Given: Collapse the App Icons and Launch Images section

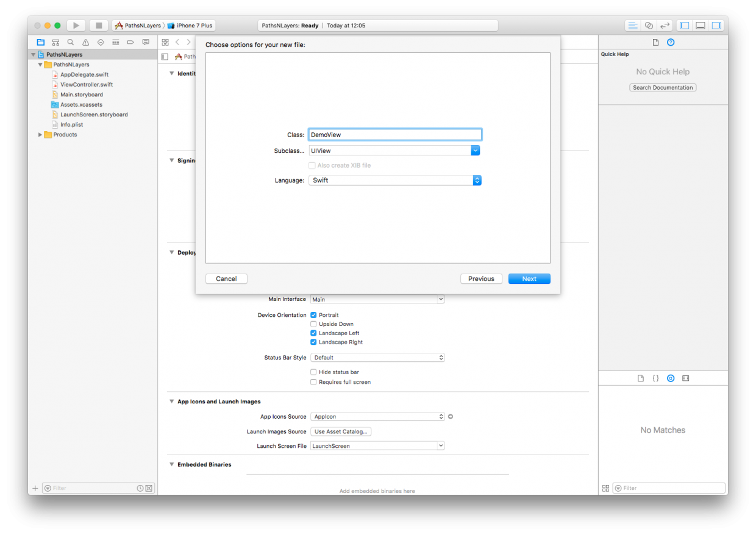Looking at the screenshot, I should (171, 401).
